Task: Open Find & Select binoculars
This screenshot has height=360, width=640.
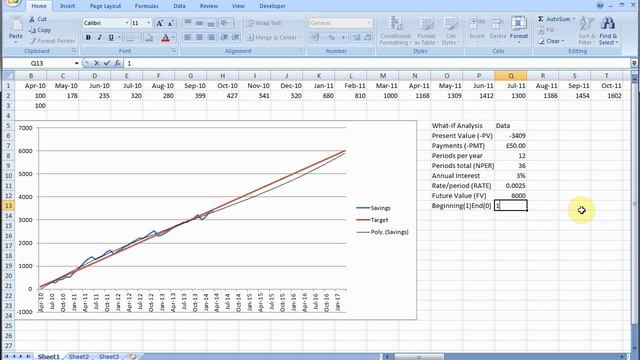Action: tap(608, 30)
